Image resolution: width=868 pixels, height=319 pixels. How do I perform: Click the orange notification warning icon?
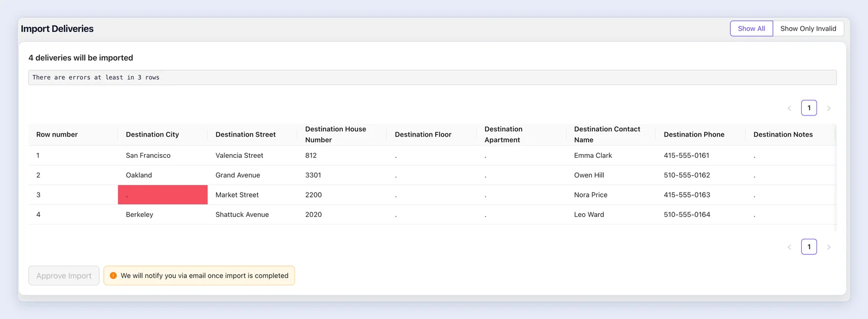[x=113, y=276]
